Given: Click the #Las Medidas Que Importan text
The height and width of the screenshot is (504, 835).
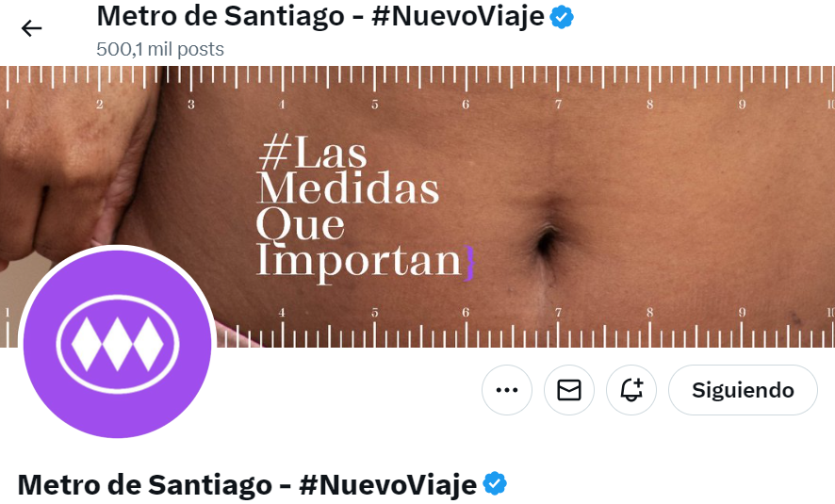Looking at the screenshot, I should (x=359, y=206).
